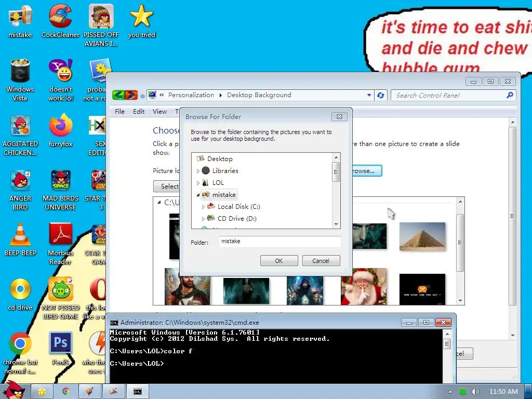Select Libraries in the folder tree
532x399 pixels.
pyautogui.click(x=225, y=170)
